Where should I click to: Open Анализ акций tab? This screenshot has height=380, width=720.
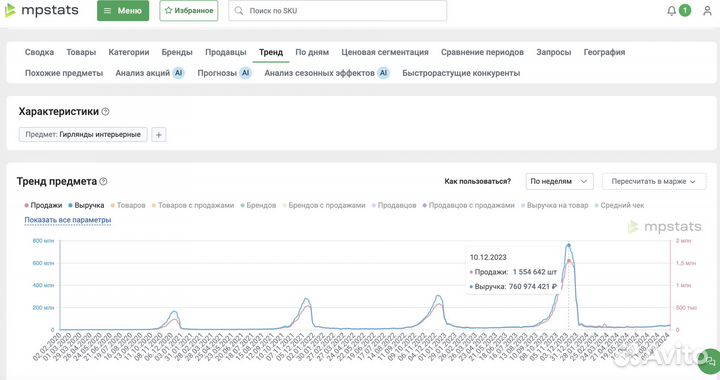[x=143, y=73]
